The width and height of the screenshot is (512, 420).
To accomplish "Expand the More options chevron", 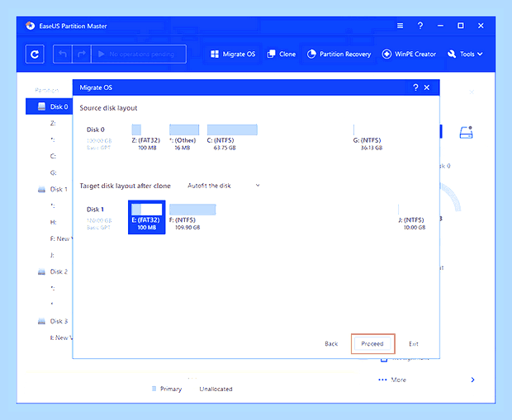I will [x=473, y=380].
